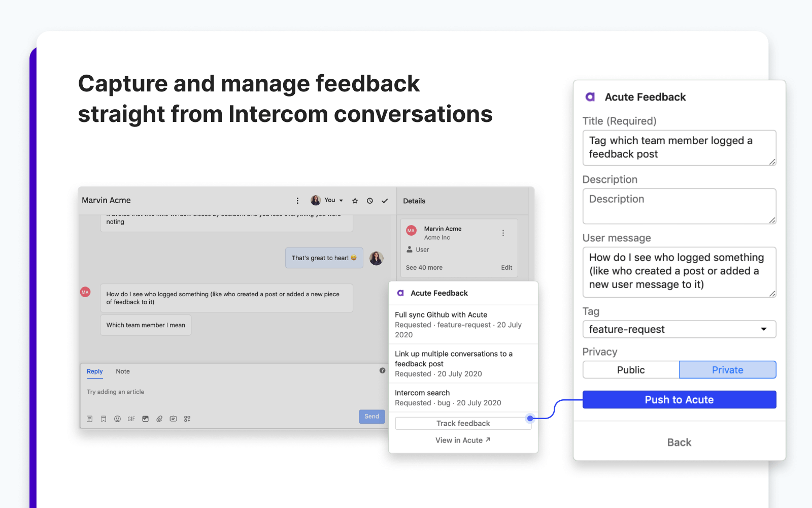Image resolution: width=812 pixels, height=508 pixels.
Task: Star the conversation with the star icon
Action: point(355,201)
